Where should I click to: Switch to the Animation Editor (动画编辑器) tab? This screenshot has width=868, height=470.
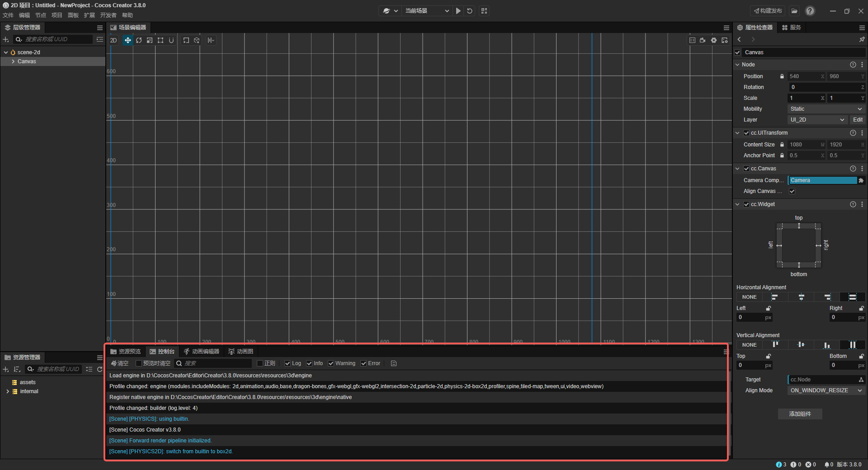pos(202,352)
